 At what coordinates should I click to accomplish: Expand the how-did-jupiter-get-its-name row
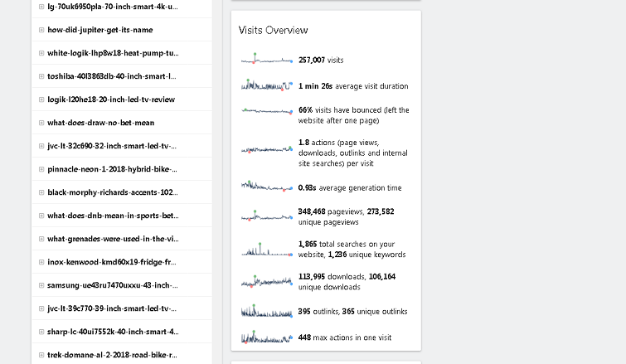click(x=41, y=30)
